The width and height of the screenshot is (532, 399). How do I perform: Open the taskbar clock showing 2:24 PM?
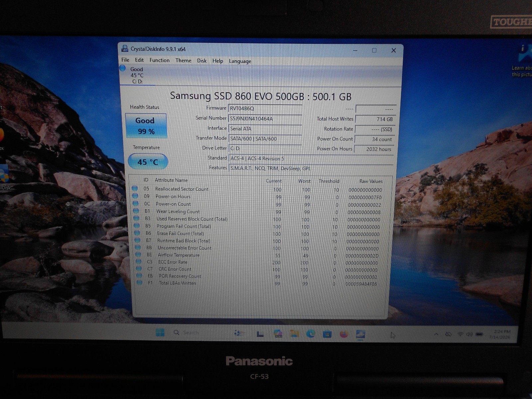click(x=500, y=334)
